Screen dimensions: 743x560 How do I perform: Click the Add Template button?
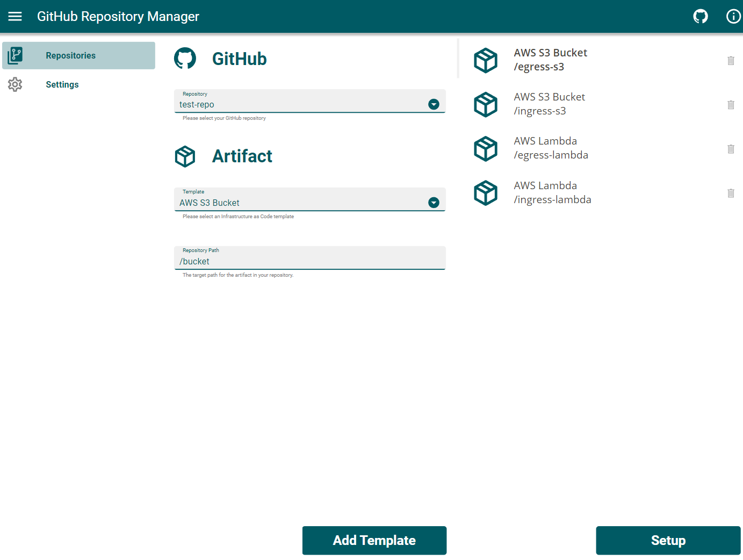coord(374,540)
